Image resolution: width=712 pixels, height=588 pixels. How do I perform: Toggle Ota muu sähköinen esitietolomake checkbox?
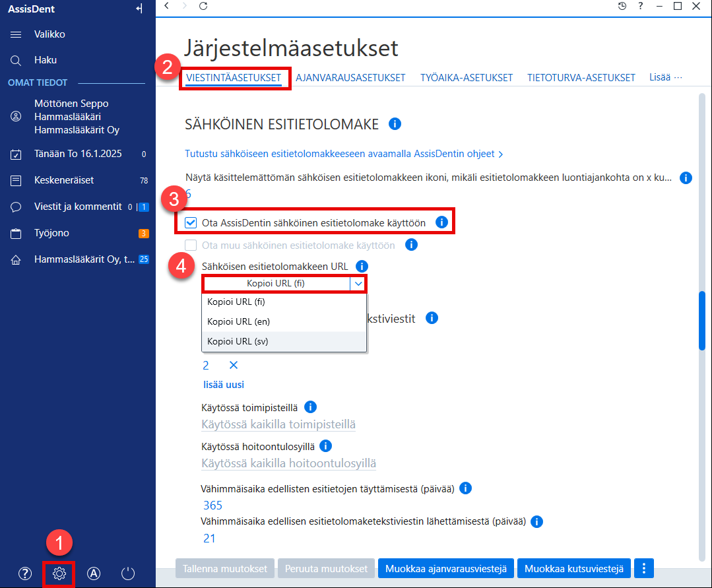pos(191,245)
